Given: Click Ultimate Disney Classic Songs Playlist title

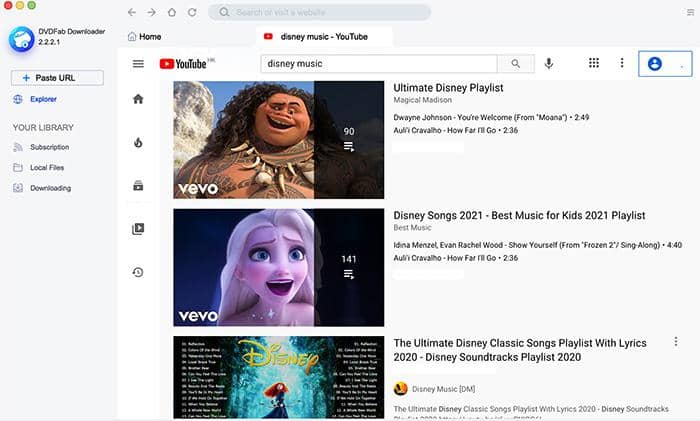Looking at the screenshot, I should point(520,350).
